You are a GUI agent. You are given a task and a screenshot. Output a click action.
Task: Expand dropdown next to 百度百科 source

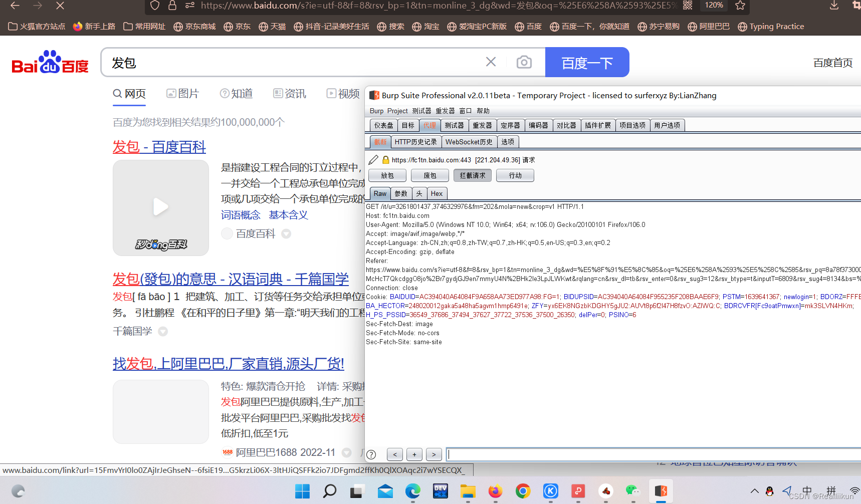point(286,233)
